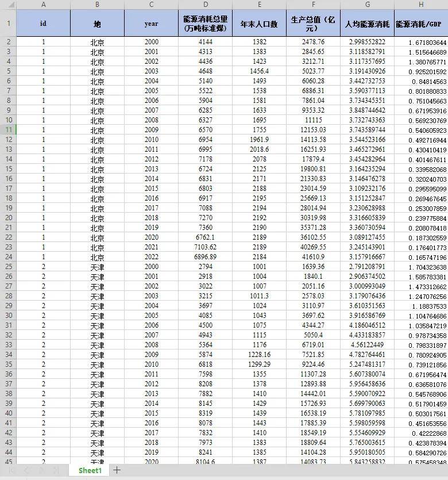Select cell with value 3.848744642
This screenshot has width=448, height=480.
(x=367, y=110)
